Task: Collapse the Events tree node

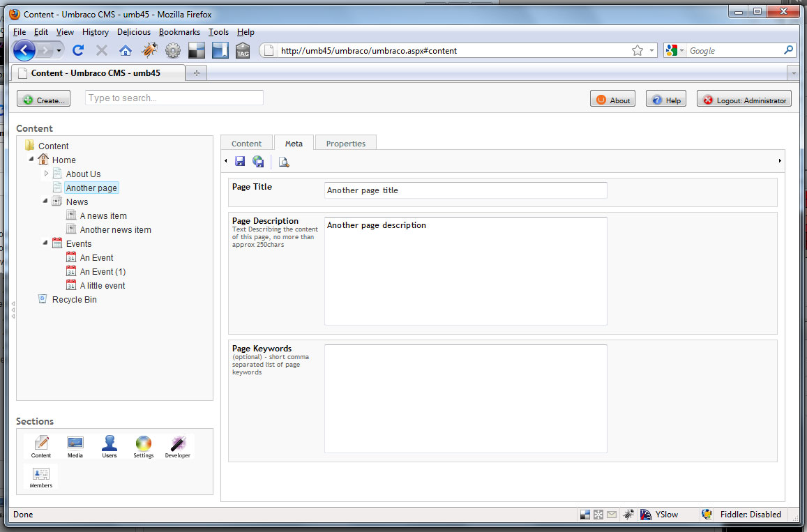Action: 45,243
